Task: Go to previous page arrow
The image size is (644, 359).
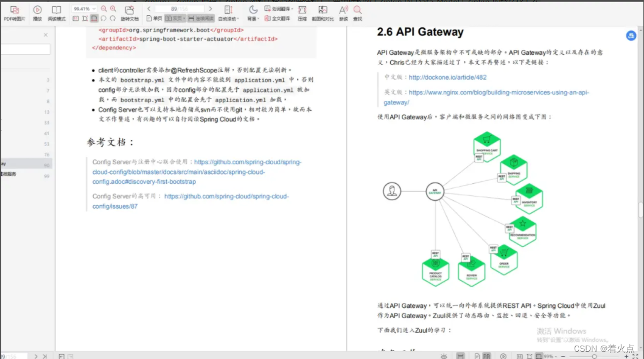Action: point(149,9)
